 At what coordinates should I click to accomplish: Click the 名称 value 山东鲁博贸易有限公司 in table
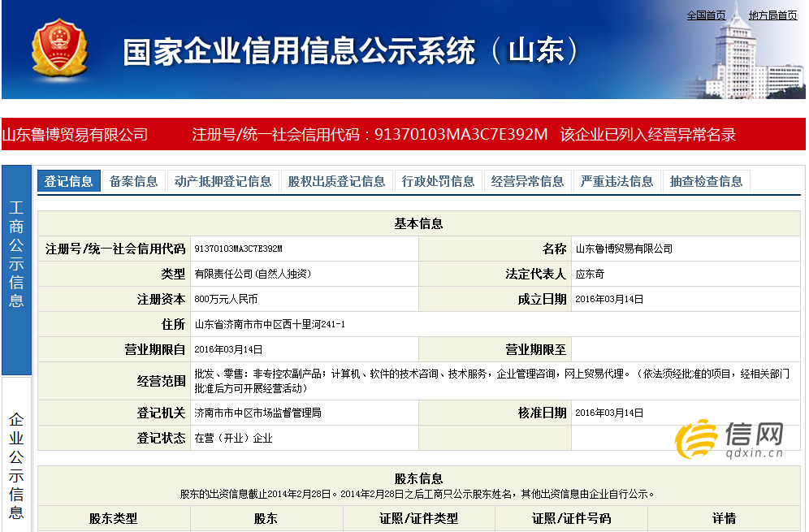[x=624, y=249]
